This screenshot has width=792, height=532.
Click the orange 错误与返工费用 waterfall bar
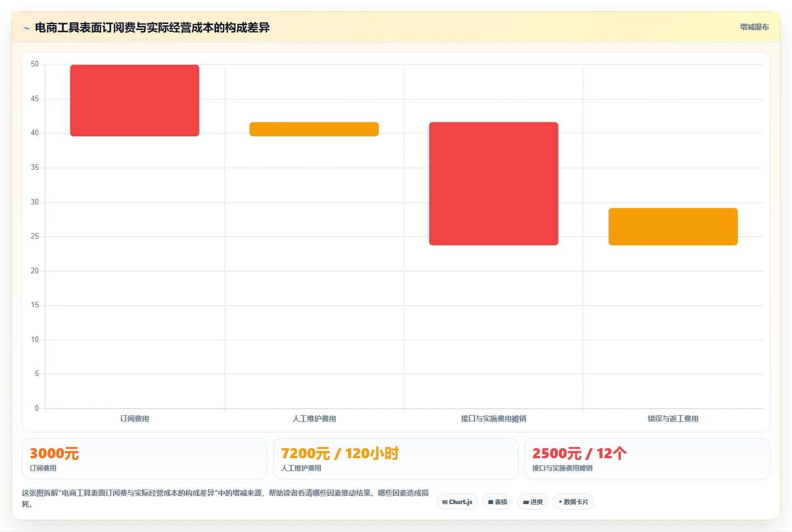673,227
